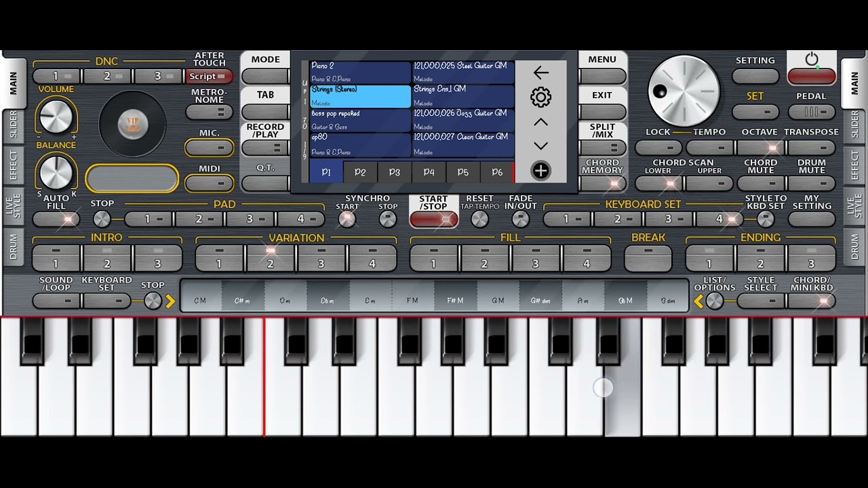The height and width of the screenshot is (488, 868).
Task: Adjust the VOLUME knob
Action: point(56,116)
